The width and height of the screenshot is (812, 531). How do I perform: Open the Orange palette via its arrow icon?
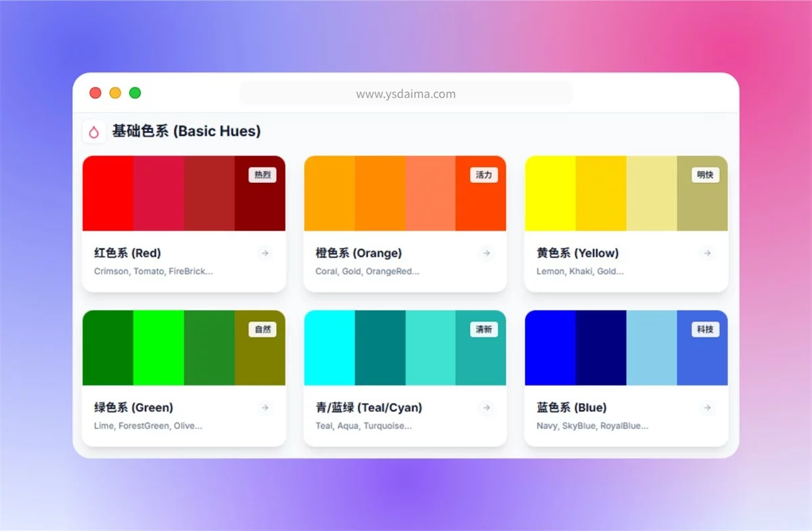click(486, 253)
